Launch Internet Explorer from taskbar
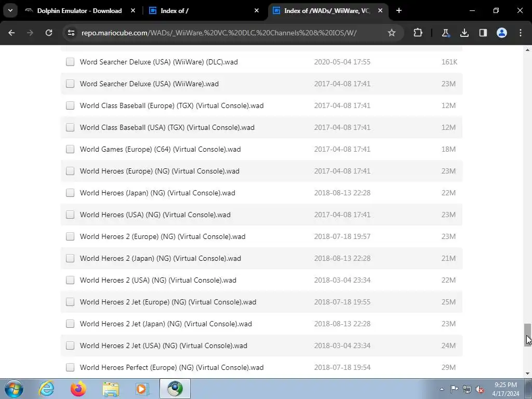The image size is (532, 399). 46,389
